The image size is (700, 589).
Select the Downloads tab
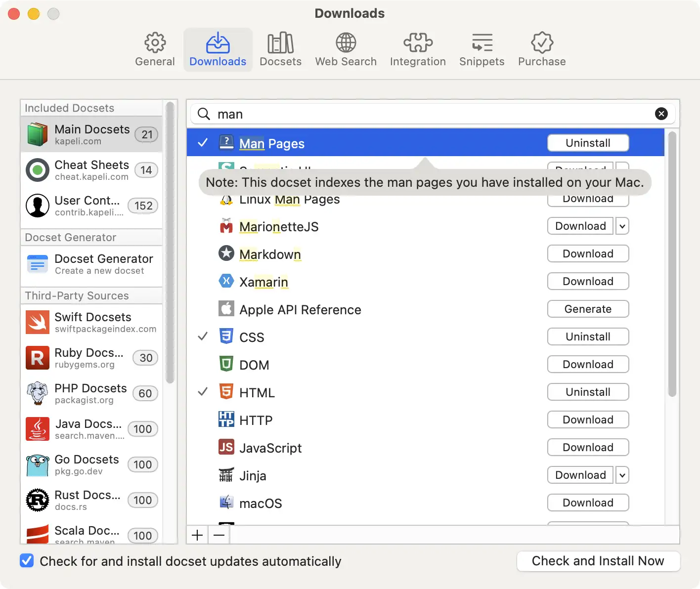(218, 49)
